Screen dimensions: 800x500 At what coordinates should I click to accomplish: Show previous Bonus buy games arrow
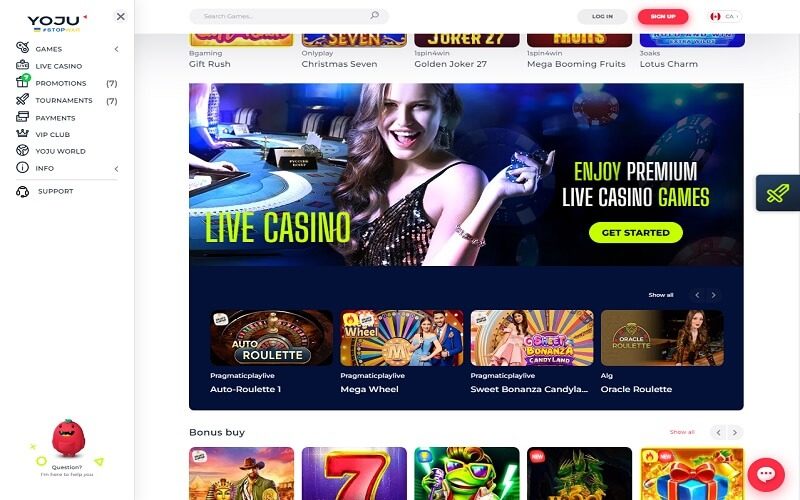718,432
